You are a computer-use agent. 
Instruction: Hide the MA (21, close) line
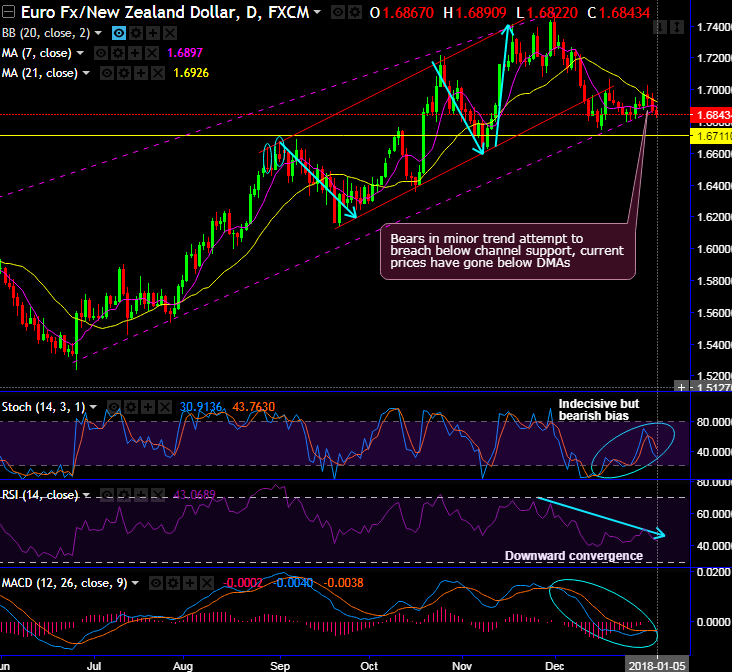[x=107, y=73]
